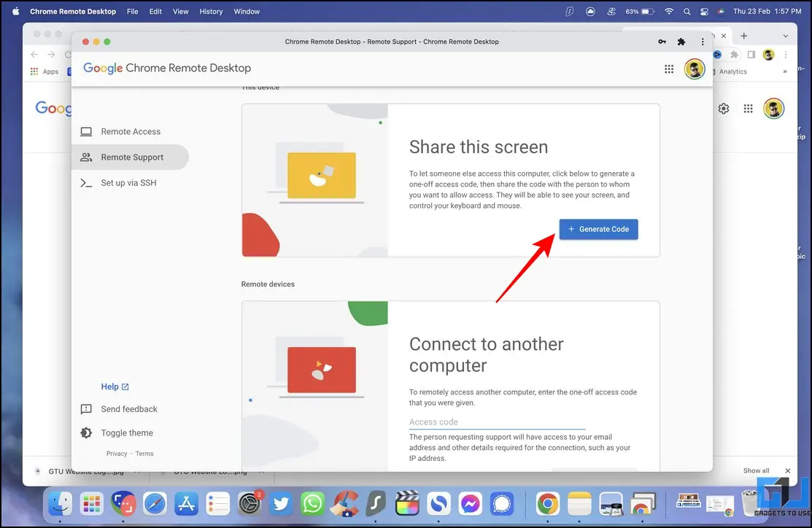Open Reminders from the dock
The height and width of the screenshot is (528, 812).
(218, 503)
